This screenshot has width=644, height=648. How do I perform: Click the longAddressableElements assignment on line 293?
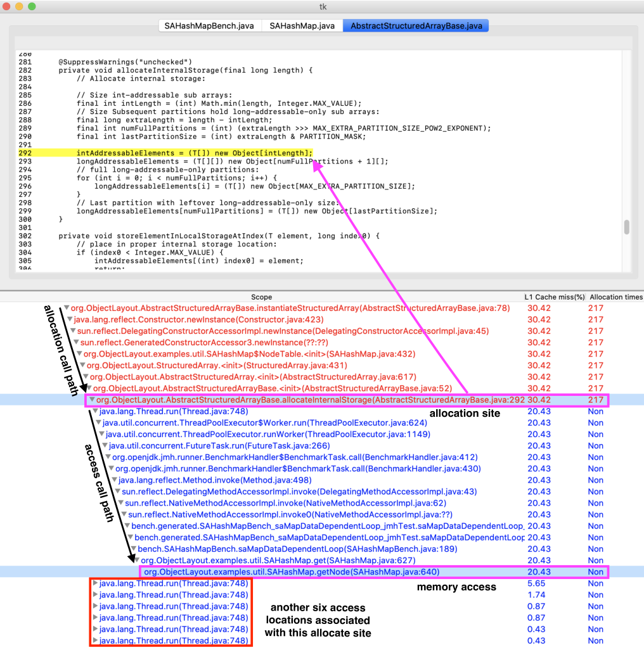pos(233,161)
